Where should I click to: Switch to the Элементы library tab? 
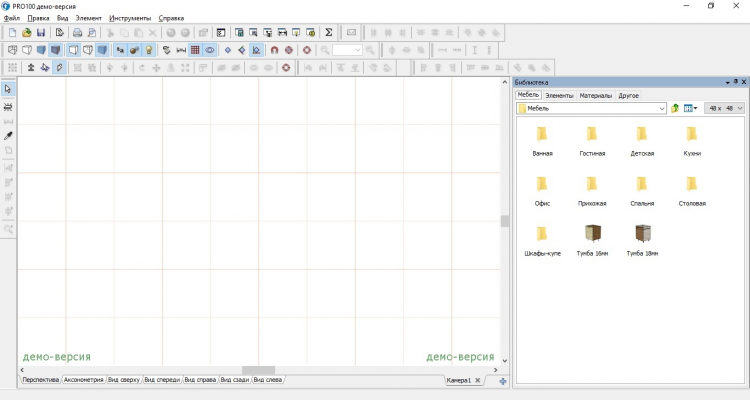559,96
